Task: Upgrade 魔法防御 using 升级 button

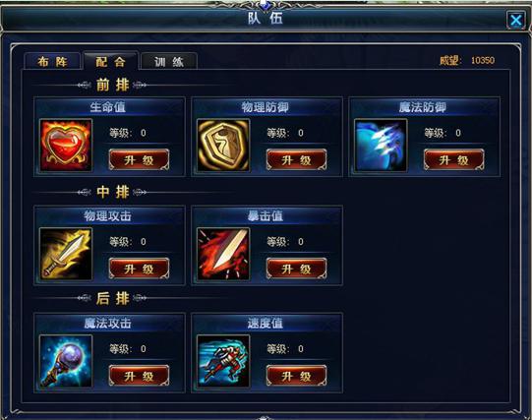Action: [453, 159]
